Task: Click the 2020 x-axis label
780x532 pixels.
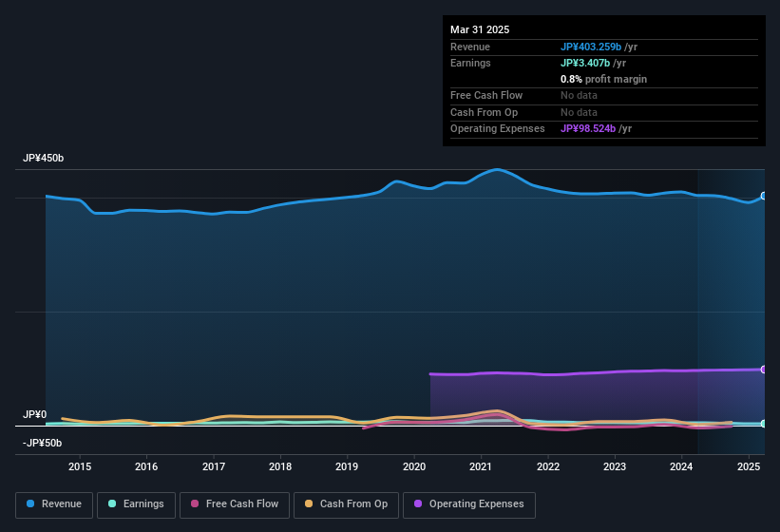Action: tap(414, 466)
